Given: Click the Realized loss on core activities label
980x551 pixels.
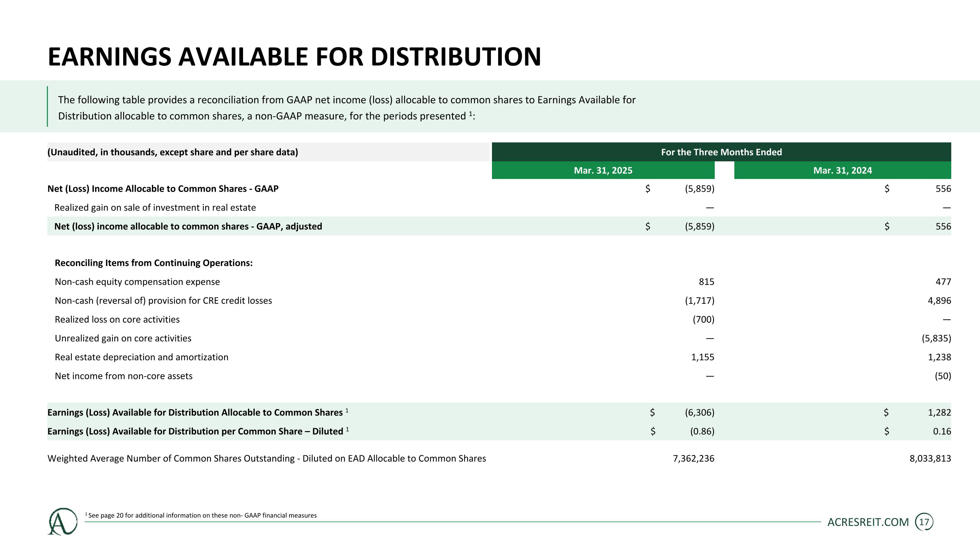Looking at the screenshot, I should tap(117, 319).
